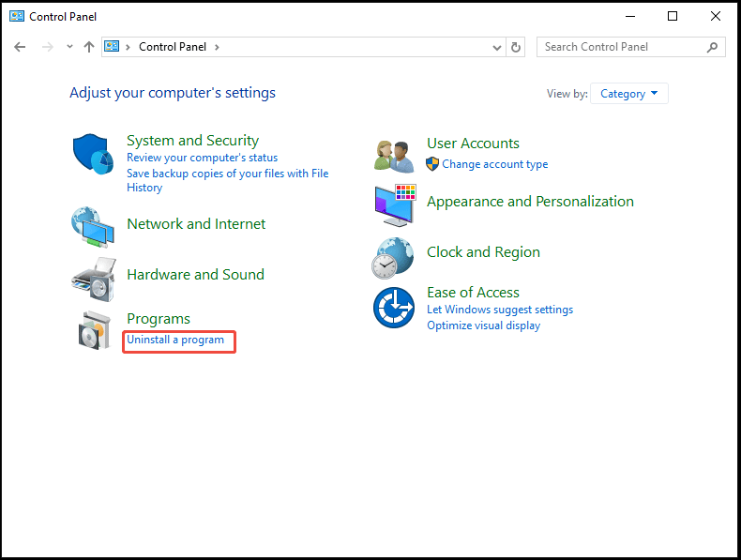Viewport: 741px width, 560px height.
Task: Open the System and Security shield icon
Action: coord(93,154)
